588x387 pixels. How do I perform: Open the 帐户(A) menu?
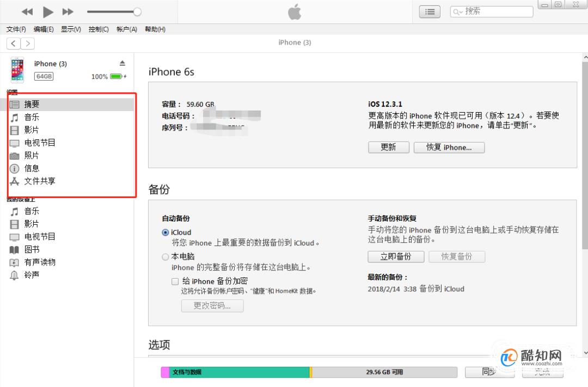[x=127, y=29]
